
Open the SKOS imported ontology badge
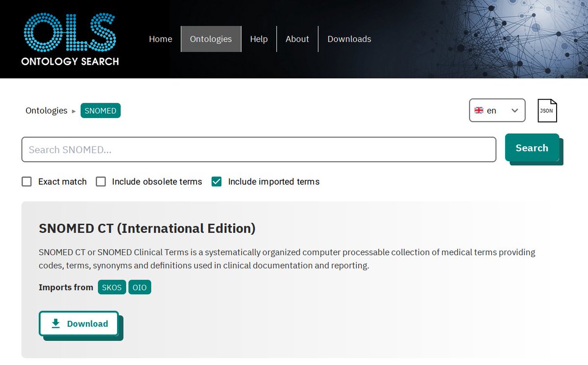coord(112,288)
